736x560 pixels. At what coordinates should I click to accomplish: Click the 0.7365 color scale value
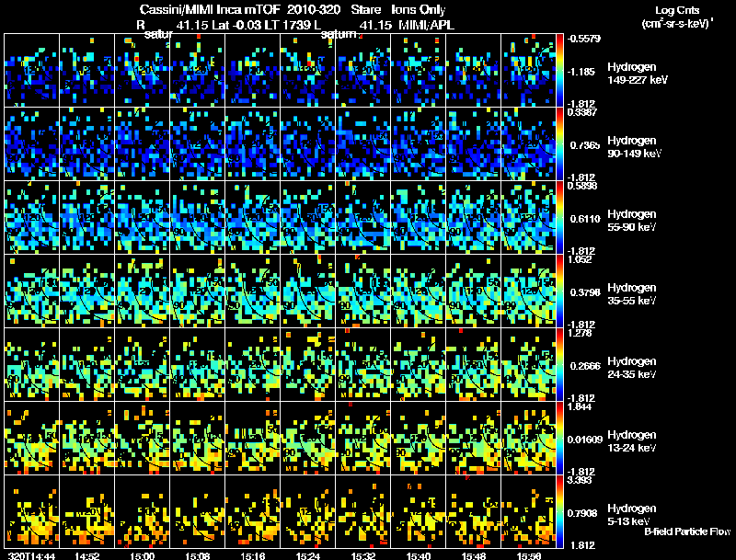click(585, 145)
